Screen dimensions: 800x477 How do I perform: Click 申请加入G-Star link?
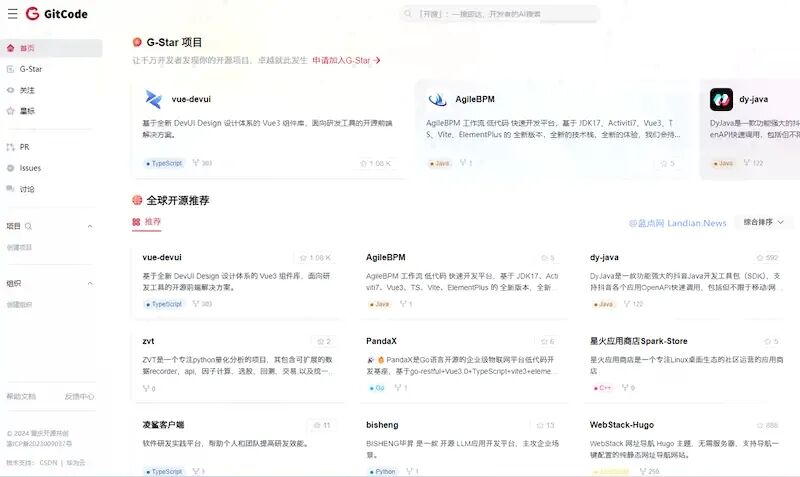(x=346, y=60)
